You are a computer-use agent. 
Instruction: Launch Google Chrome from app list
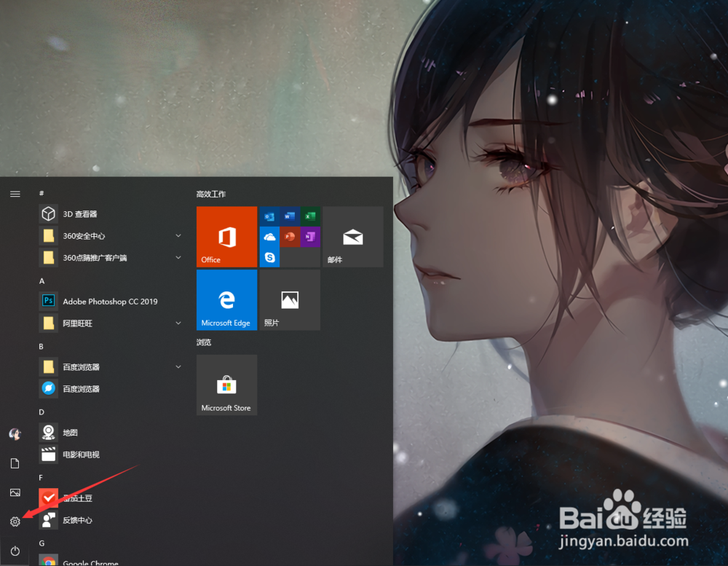[111, 559]
